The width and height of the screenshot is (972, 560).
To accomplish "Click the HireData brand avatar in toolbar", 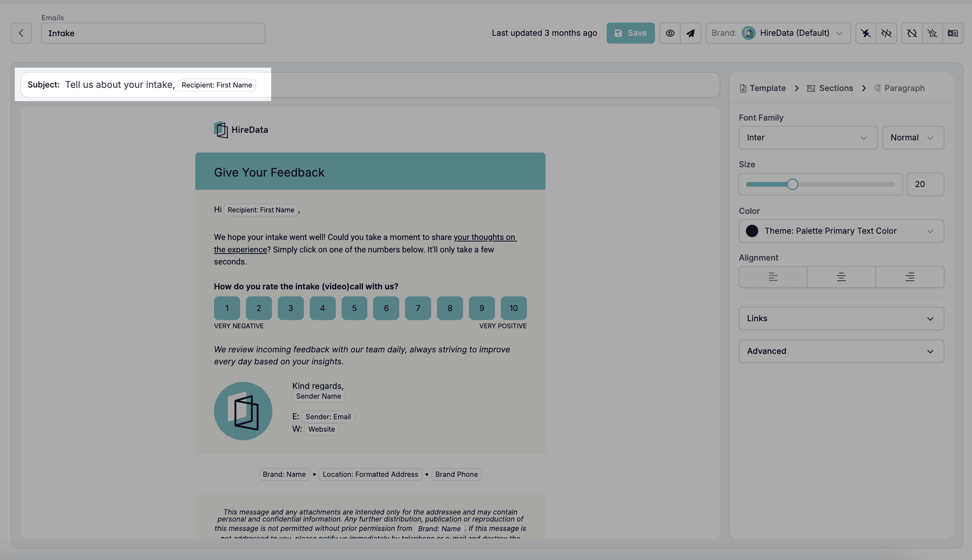I will [x=749, y=33].
